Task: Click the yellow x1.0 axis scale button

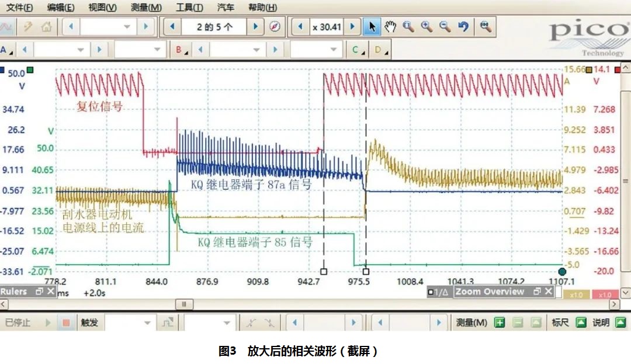Action: point(576,295)
